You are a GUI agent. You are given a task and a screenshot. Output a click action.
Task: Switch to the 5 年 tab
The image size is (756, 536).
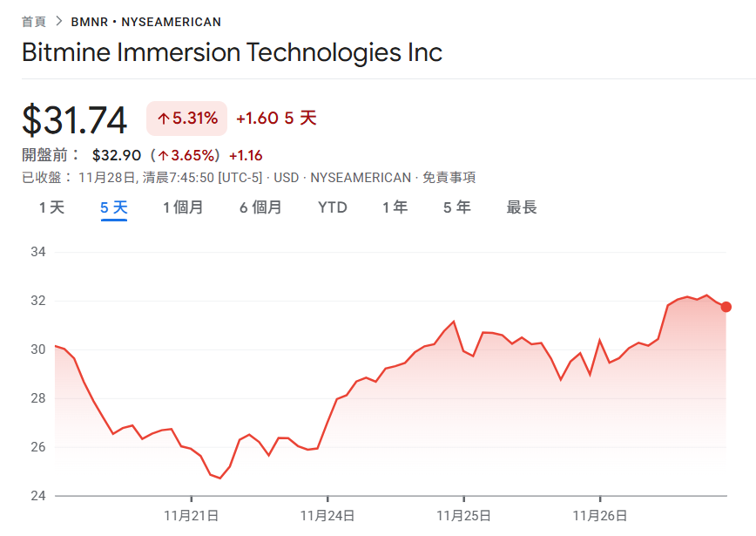click(457, 207)
